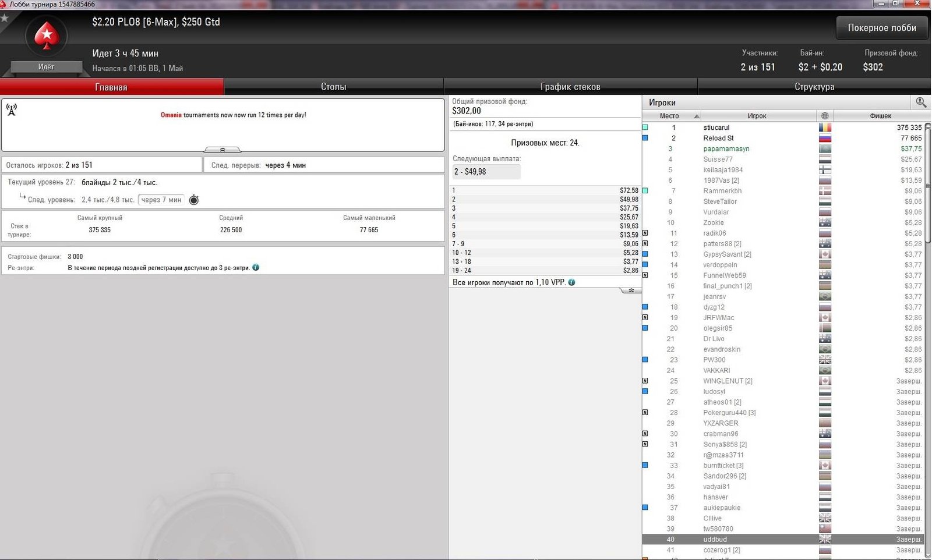The width and height of the screenshot is (932, 560).
Task: Click the VPP info icon
Action: click(x=571, y=282)
